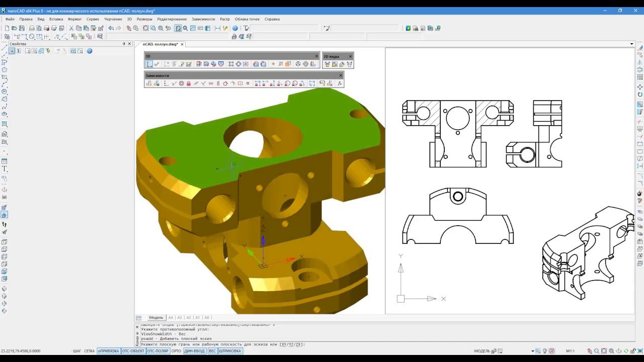Click the ZX option in command line
The height and width of the screenshot is (362, 644).
tap(298, 345)
